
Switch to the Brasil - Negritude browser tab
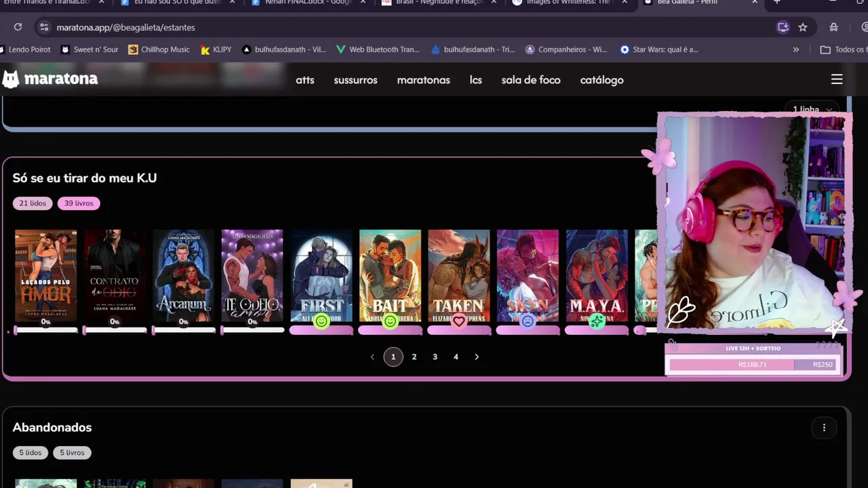click(439, 3)
